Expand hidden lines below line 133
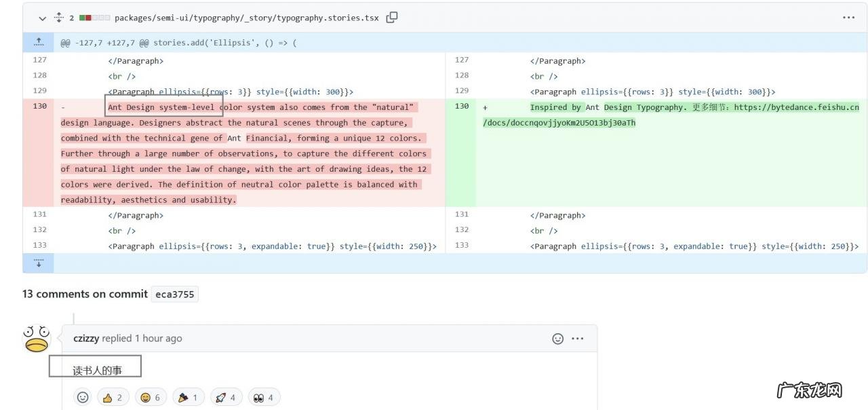Screen dimensions: 868x410 click(x=39, y=263)
